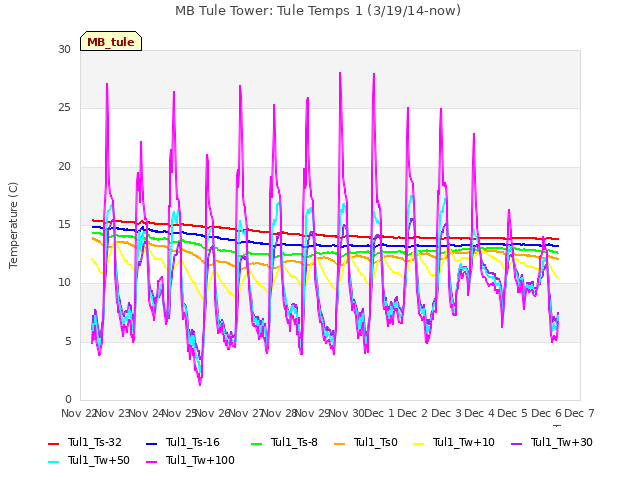
Task: Click the y-axis value 30
Action: coord(64,49)
